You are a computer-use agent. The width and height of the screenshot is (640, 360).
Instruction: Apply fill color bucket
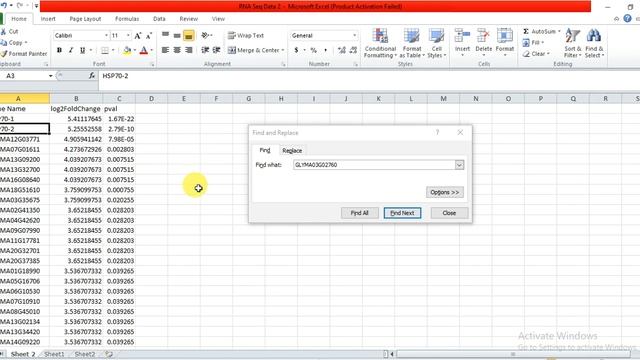127,50
